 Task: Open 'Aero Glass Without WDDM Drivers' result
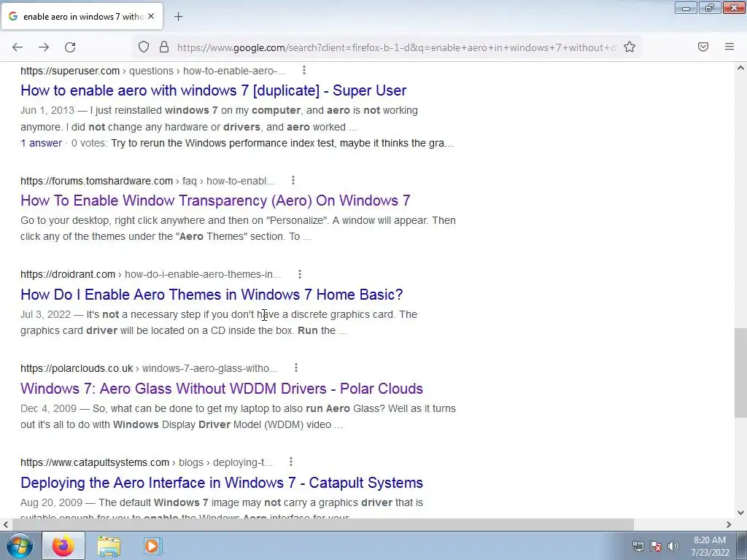click(x=222, y=388)
